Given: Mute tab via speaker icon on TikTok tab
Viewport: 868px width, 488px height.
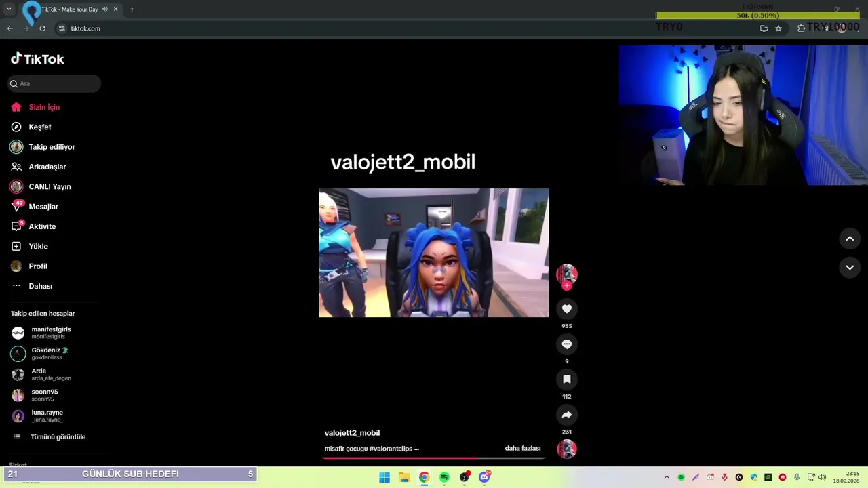Looking at the screenshot, I should tap(105, 9).
